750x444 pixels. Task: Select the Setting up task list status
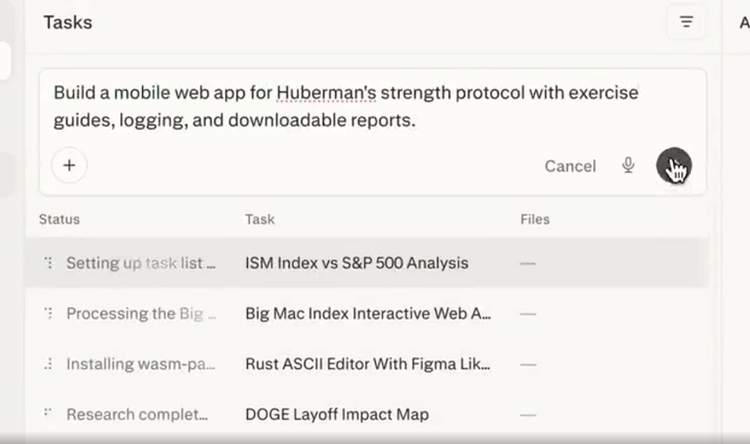(x=140, y=264)
